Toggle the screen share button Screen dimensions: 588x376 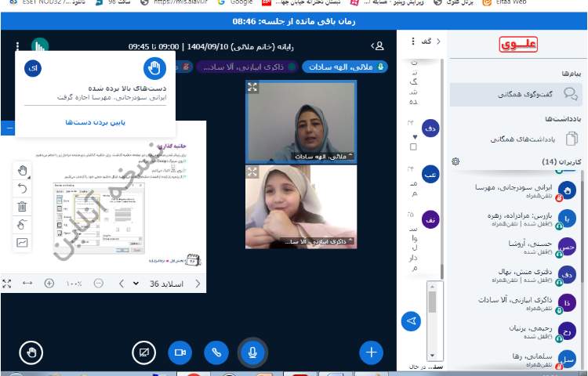(144, 352)
